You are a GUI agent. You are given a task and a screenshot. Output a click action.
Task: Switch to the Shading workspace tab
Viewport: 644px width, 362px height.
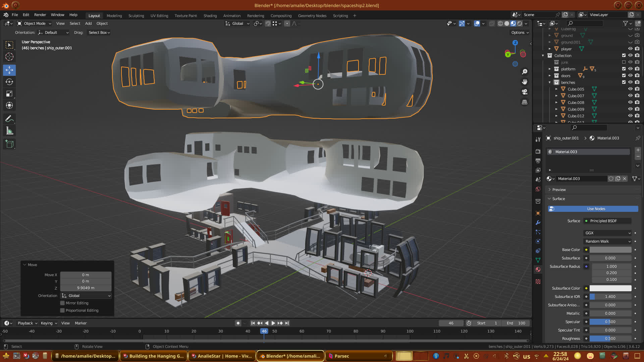pyautogui.click(x=210, y=16)
